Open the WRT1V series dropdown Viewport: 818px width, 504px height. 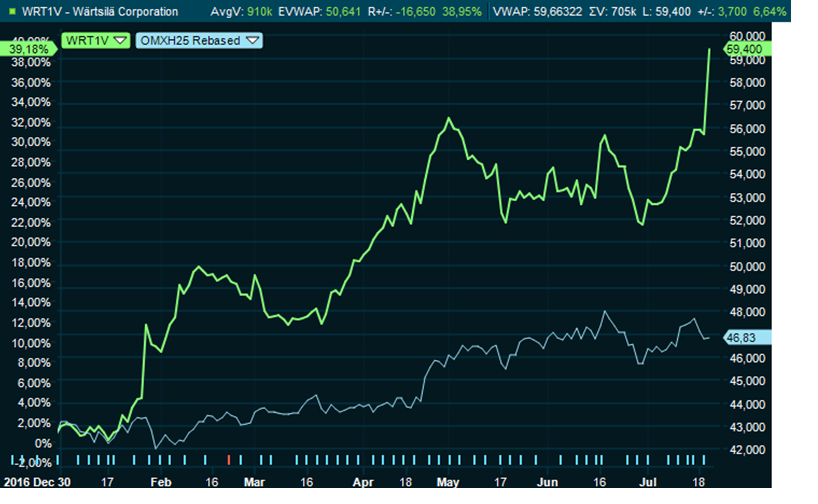click(x=88, y=41)
